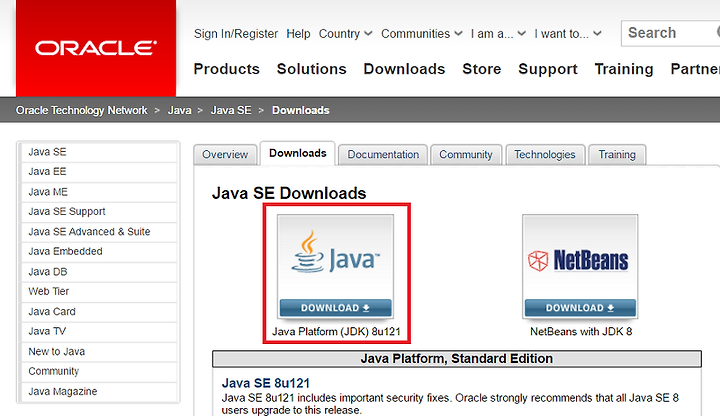This screenshot has width=720, height=416.
Task: Click the Downloads breadcrumb
Action: (x=300, y=110)
